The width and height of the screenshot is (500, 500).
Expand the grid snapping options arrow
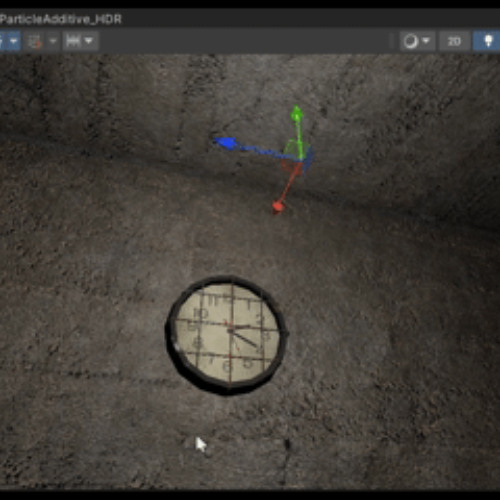(x=53, y=41)
